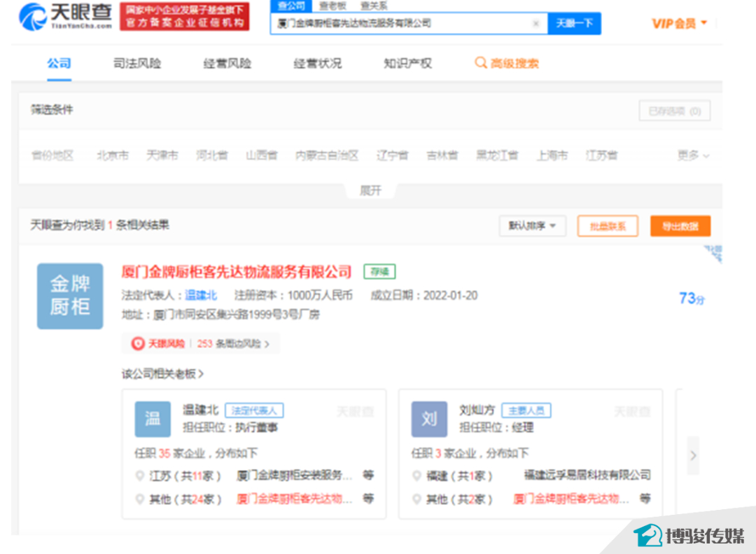Click the address 厦门市同安区集兴路1999号3号厂房

[x=237, y=314]
